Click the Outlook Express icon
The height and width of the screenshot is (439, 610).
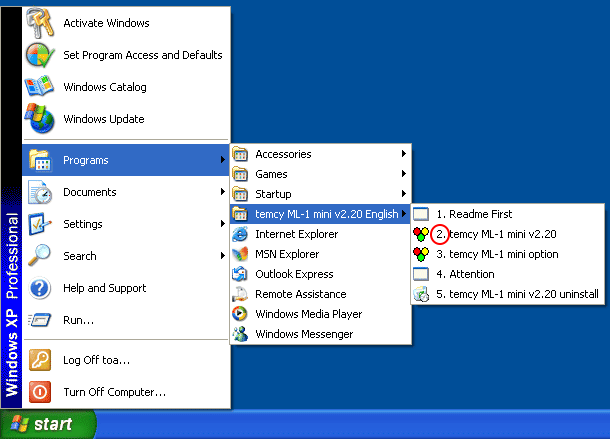pos(240,274)
